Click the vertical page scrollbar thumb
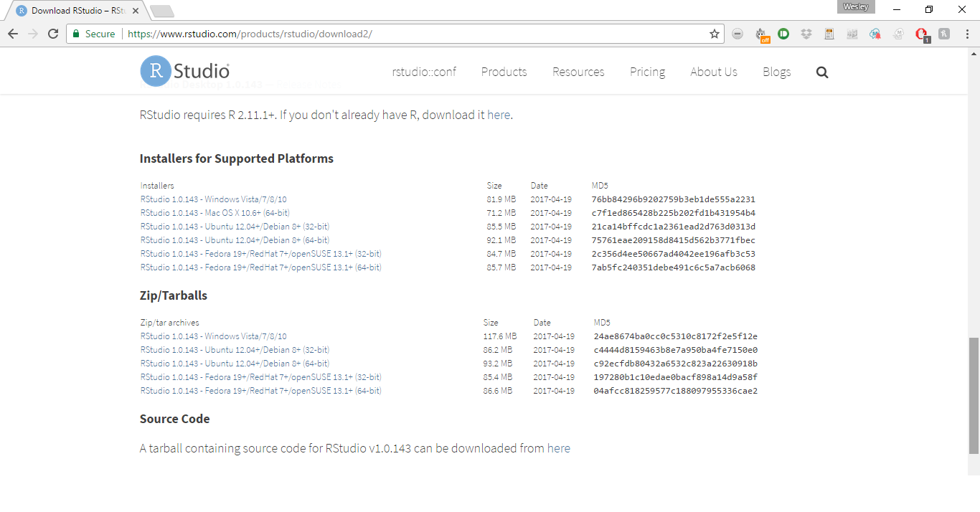The image size is (980, 512). tap(974, 394)
